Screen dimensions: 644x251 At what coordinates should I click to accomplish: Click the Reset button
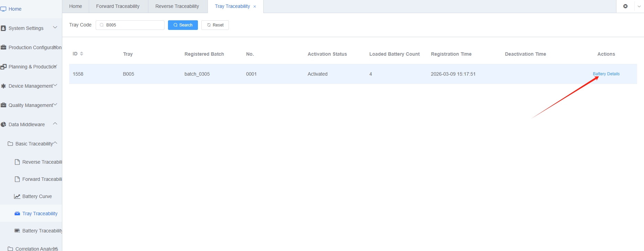215,25
